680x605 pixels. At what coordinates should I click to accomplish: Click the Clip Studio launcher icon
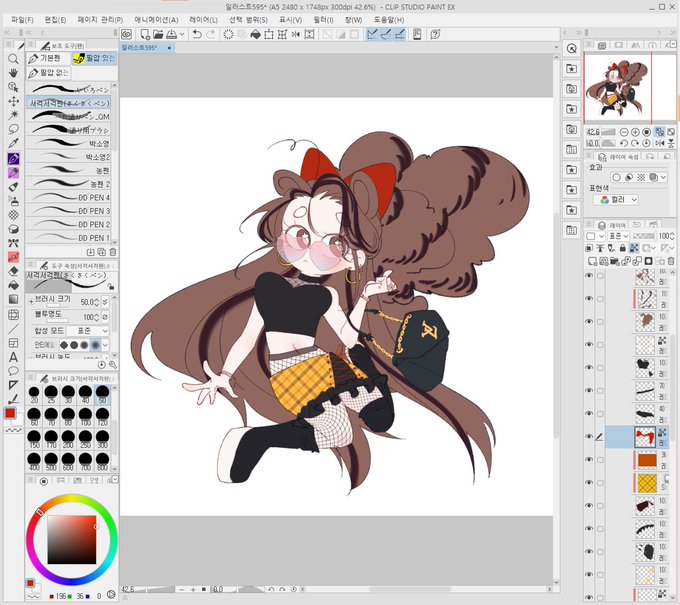[126, 34]
